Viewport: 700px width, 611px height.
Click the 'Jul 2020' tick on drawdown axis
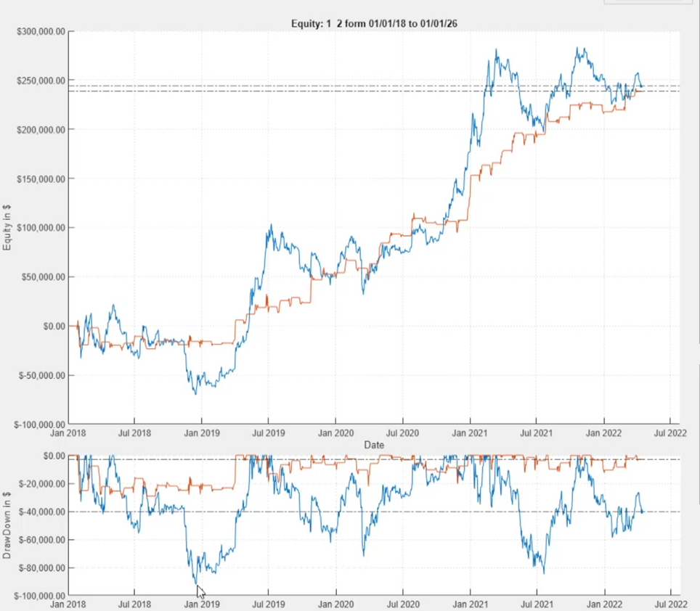point(402,604)
